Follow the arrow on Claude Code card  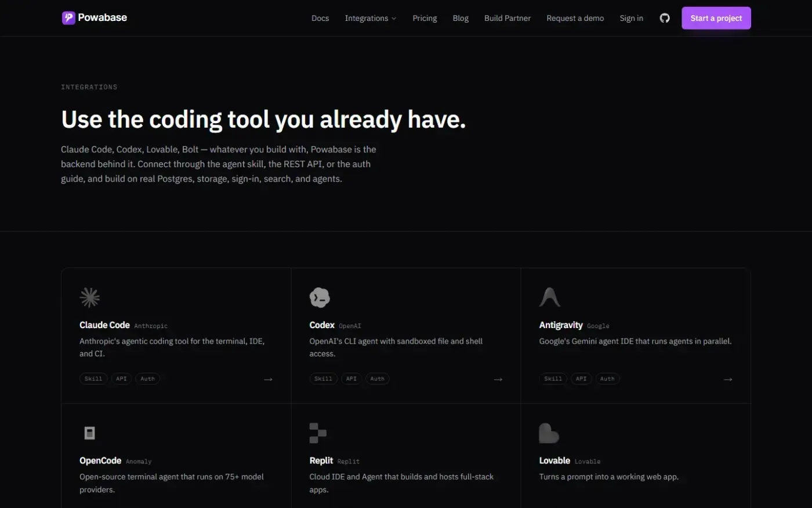(x=268, y=379)
